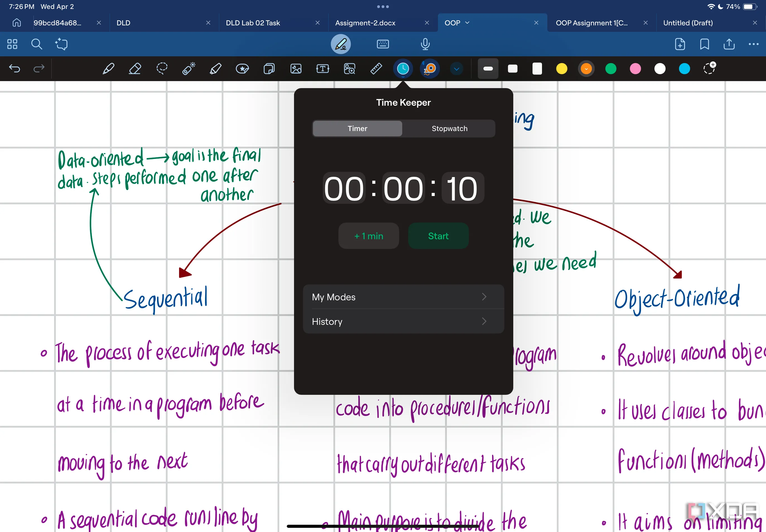Select the Image insert tool
Image resolution: width=766 pixels, height=532 pixels.
(x=296, y=69)
